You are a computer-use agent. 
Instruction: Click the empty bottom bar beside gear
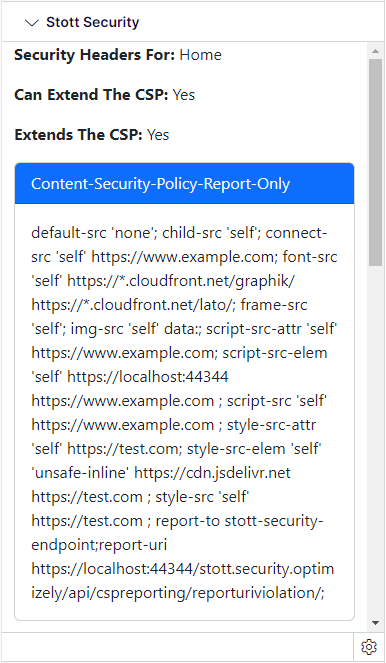pyautogui.click(x=178, y=647)
